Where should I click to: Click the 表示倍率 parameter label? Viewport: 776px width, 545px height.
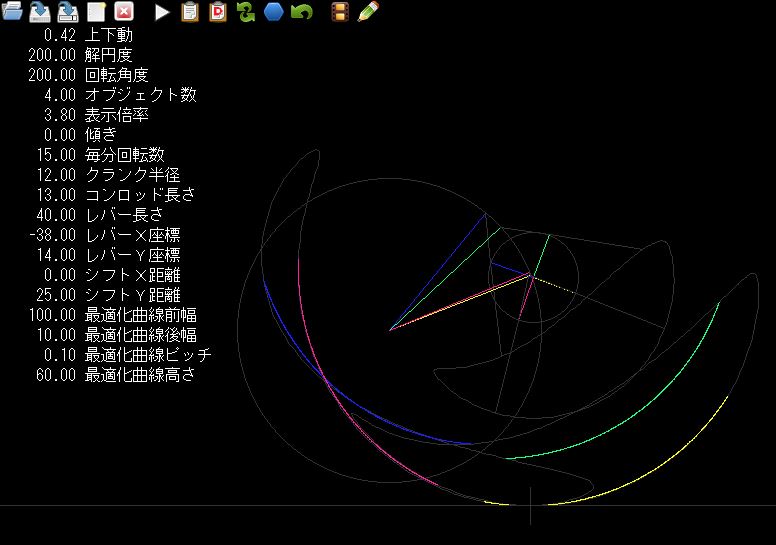click(117, 115)
